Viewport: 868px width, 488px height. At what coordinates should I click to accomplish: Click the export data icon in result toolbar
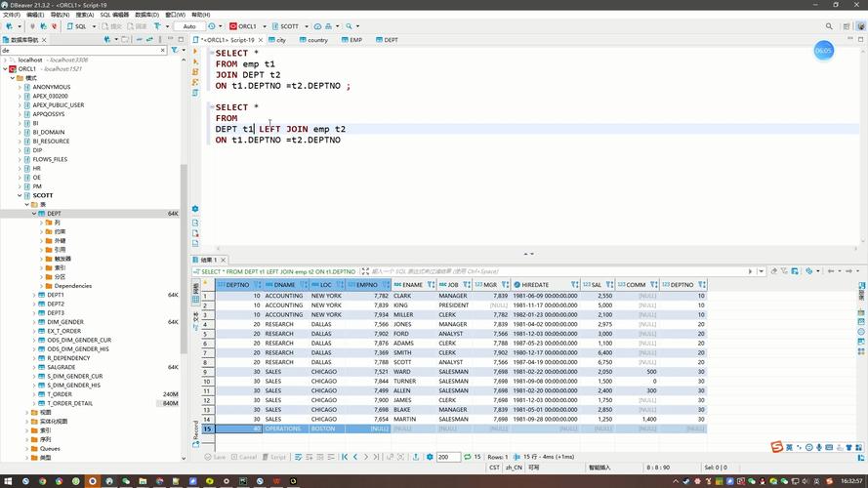(x=416, y=457)
